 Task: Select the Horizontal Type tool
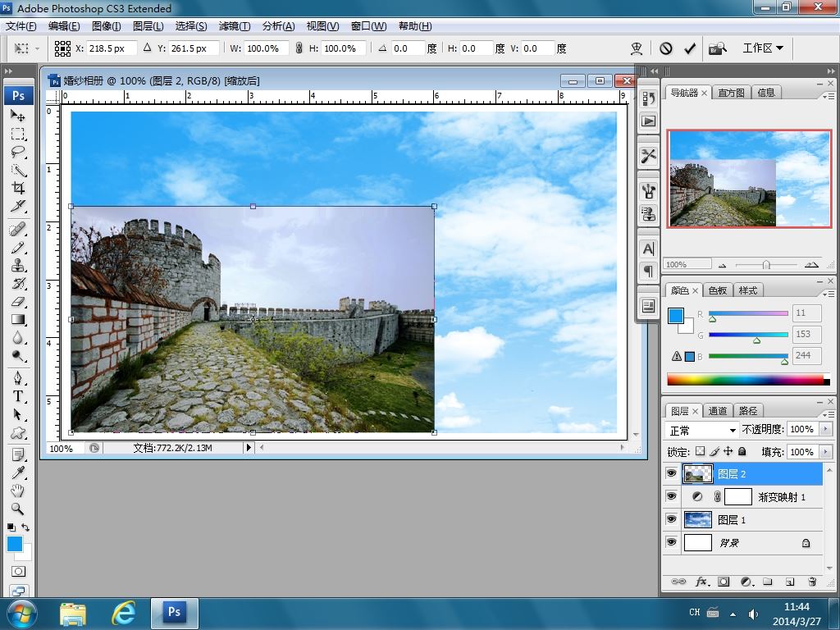coord(18,396)
